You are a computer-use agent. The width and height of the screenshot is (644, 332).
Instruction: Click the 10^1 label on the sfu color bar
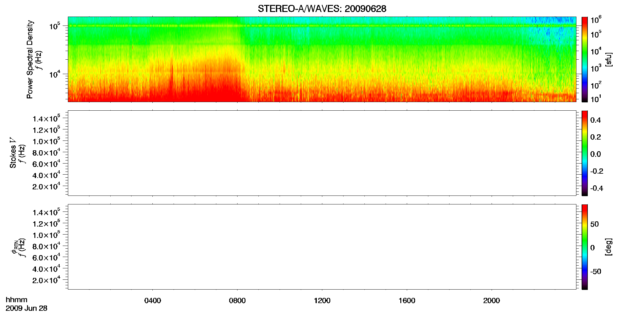(596, 99)
